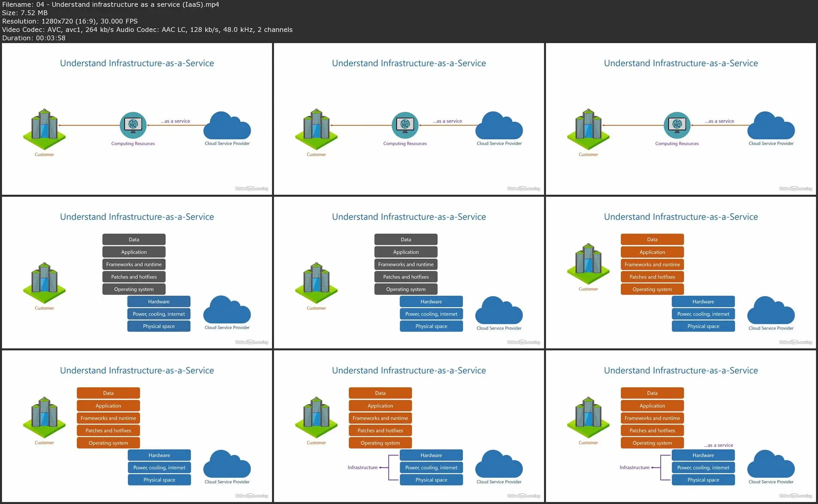818x504 pixels.
Task: Click Power, cooling, internet box in Infrastructure-plus-as-a-service frame
Action: 703,467
